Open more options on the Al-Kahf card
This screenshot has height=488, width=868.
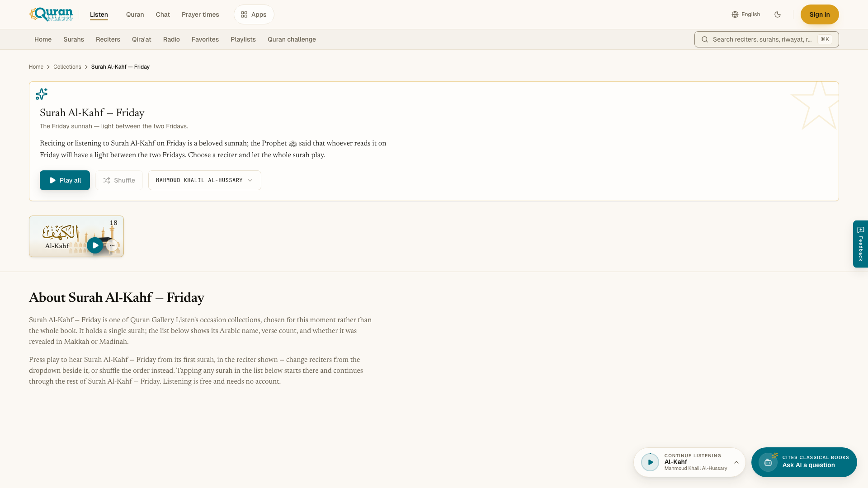112,245
